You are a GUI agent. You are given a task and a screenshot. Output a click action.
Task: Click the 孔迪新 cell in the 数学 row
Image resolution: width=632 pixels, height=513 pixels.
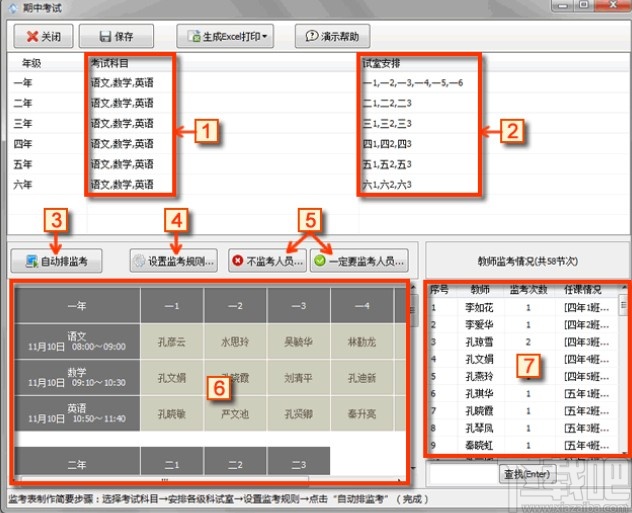362,378
